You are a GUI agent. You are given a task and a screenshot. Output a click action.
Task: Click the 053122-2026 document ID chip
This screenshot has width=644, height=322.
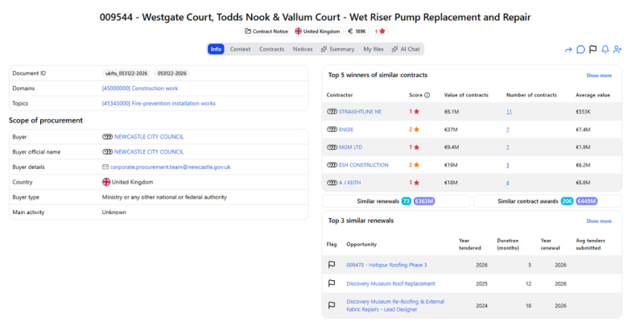tap(172, 73)
